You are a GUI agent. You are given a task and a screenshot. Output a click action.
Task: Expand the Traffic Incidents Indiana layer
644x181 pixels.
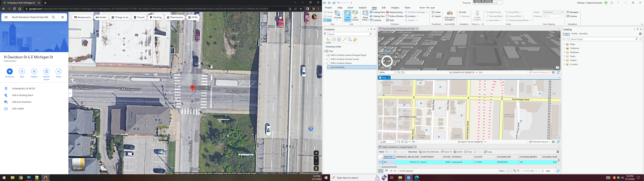pos(326,63)
